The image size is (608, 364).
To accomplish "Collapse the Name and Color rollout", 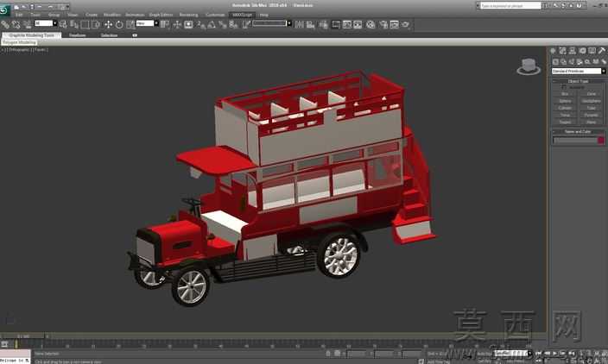I will coord(578,131).
